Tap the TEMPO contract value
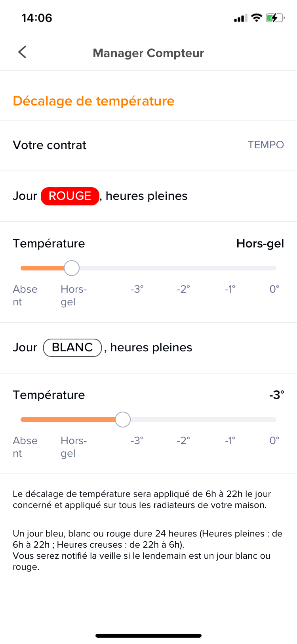297x644 pixels. 266,145
